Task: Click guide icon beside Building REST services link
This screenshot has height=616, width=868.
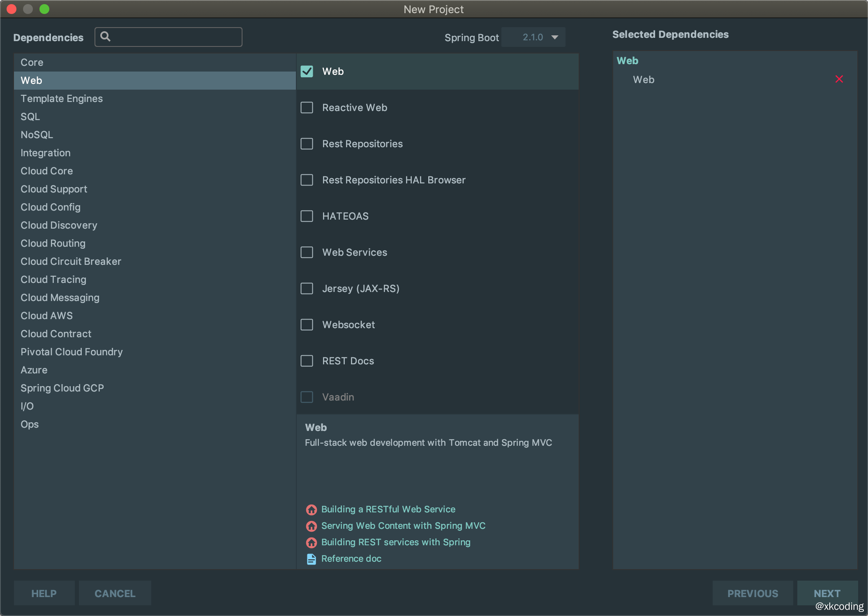Action: coord(312,542)
